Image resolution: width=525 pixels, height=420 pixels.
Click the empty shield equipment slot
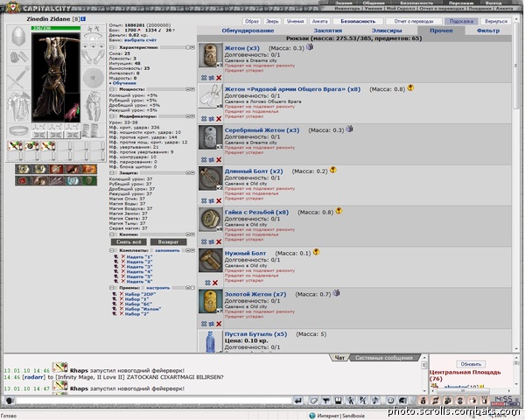(x=93, y=78)
